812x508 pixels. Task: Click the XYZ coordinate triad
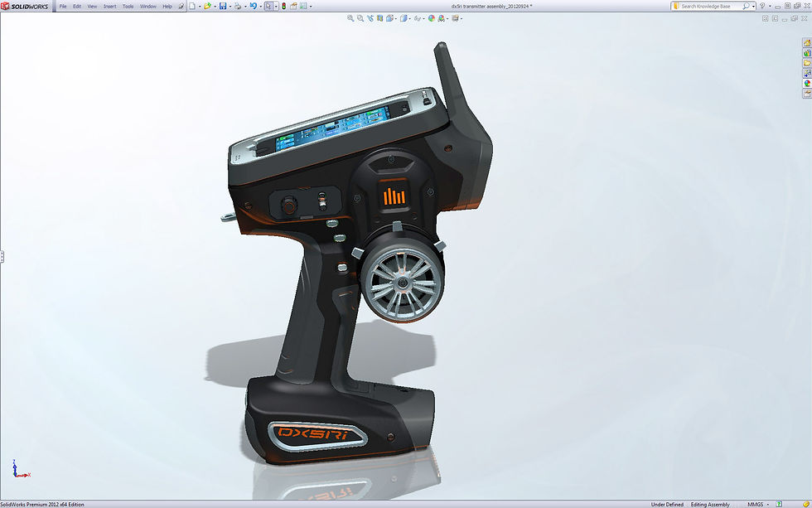point(21,469)
